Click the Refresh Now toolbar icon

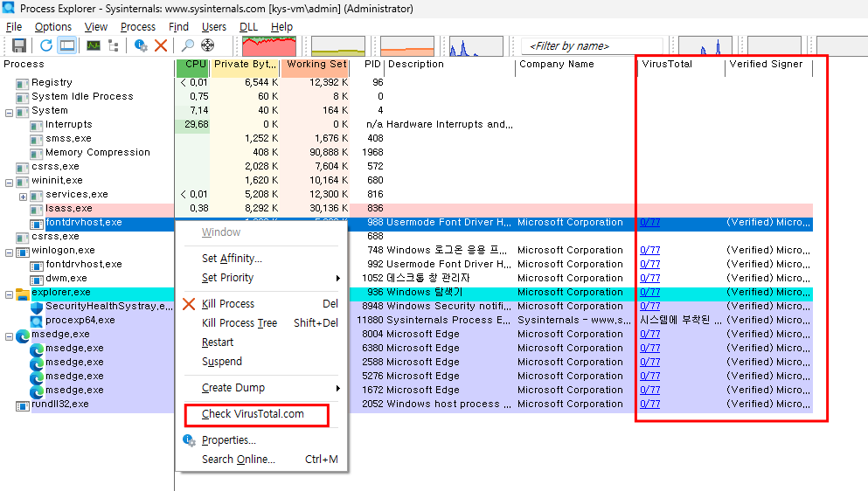(x=46, y=45)
